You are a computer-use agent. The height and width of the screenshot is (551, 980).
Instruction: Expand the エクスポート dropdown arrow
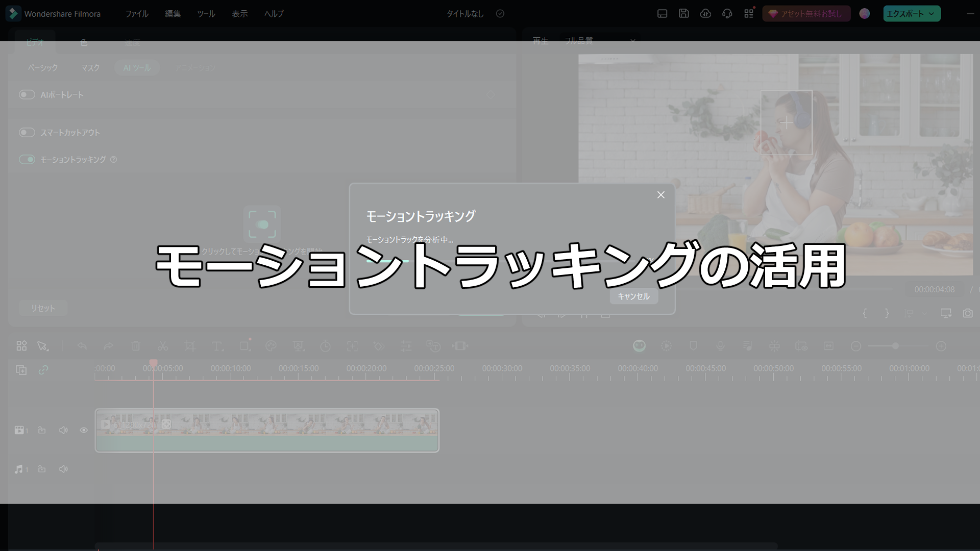coord(932,14)
